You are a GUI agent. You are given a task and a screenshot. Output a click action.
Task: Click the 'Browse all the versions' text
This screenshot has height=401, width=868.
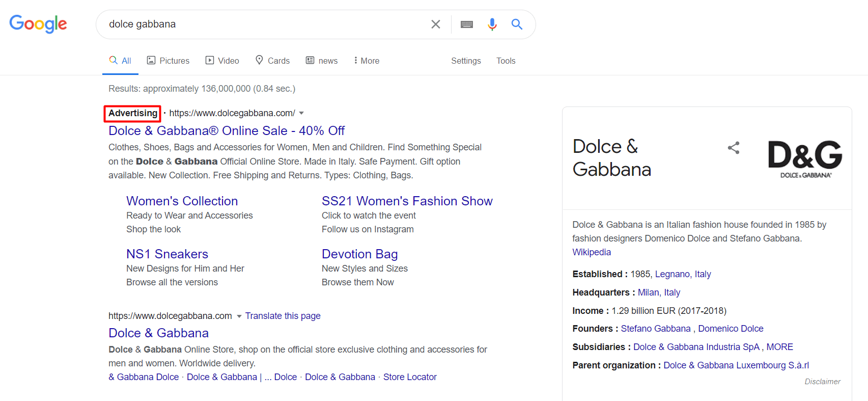pyautogui.click(x=172, y=282)
